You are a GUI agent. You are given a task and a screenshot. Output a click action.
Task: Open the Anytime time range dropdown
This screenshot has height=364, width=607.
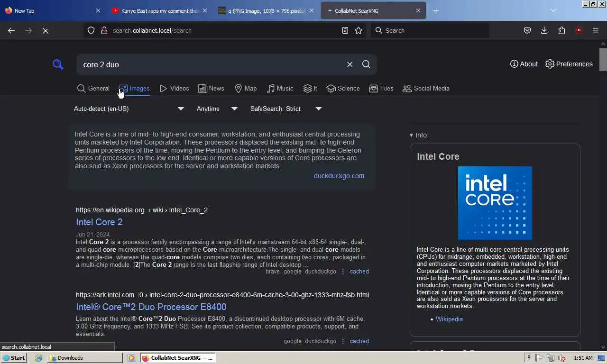217,109
